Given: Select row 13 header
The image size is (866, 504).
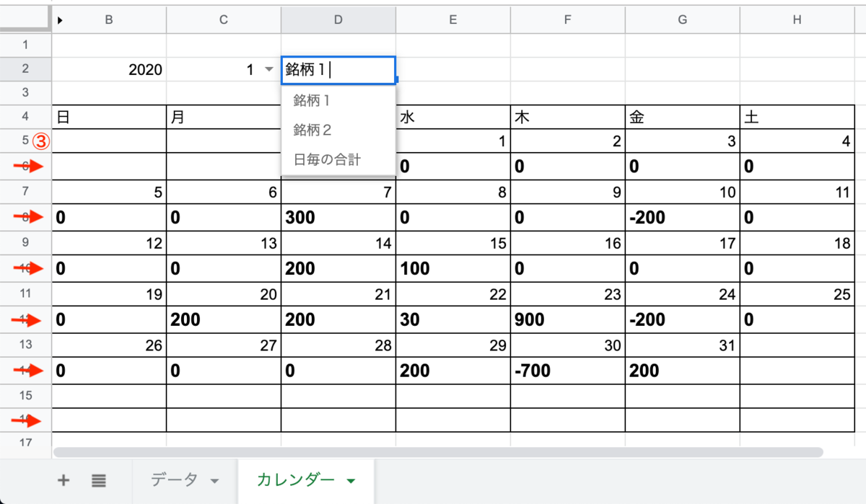Looking at the screenshot, I should pyautogui.click(x=26, y=345).
